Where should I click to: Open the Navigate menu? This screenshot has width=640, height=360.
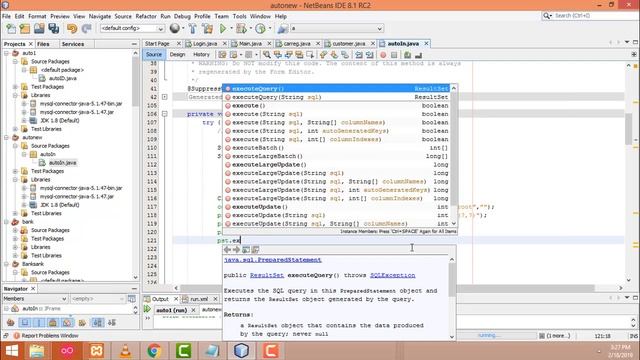[x=100, y=16]
